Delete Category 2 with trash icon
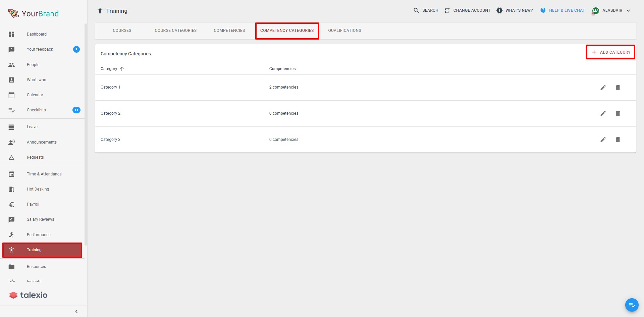The width and height of the screenshot is (644, 317). pyautogui.click(x=618, y=113)
